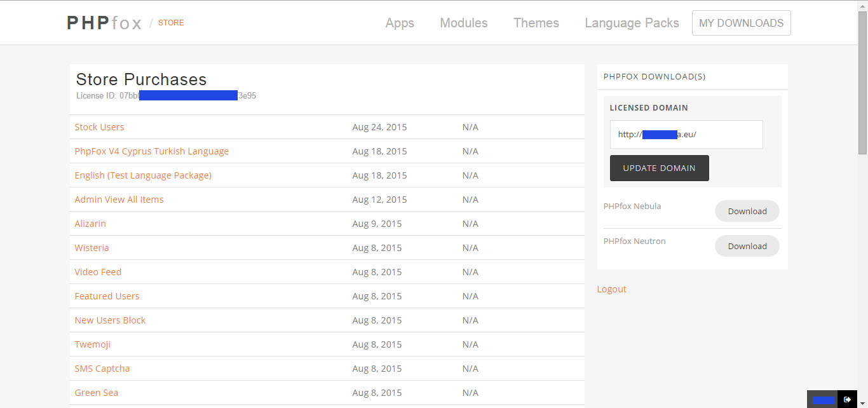
Task: Click the 'PHPfox Nebula' label
Action: [632, 206]
